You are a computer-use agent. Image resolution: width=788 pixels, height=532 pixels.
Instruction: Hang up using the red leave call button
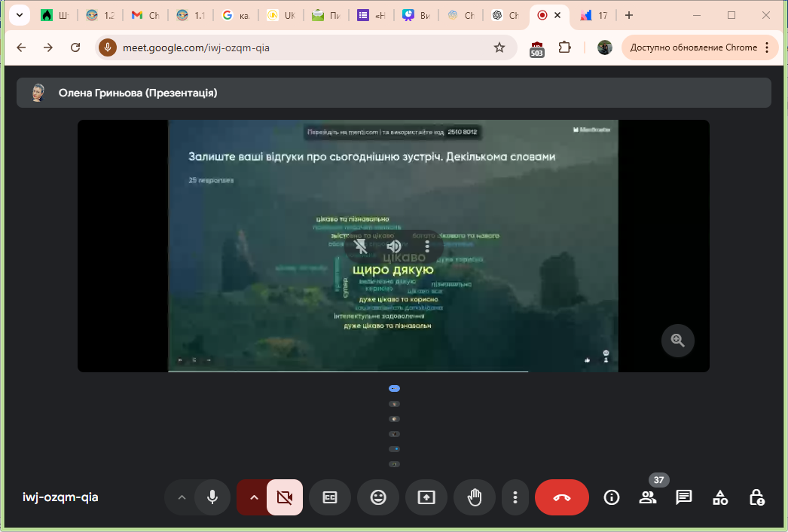(x=561, y=497)
